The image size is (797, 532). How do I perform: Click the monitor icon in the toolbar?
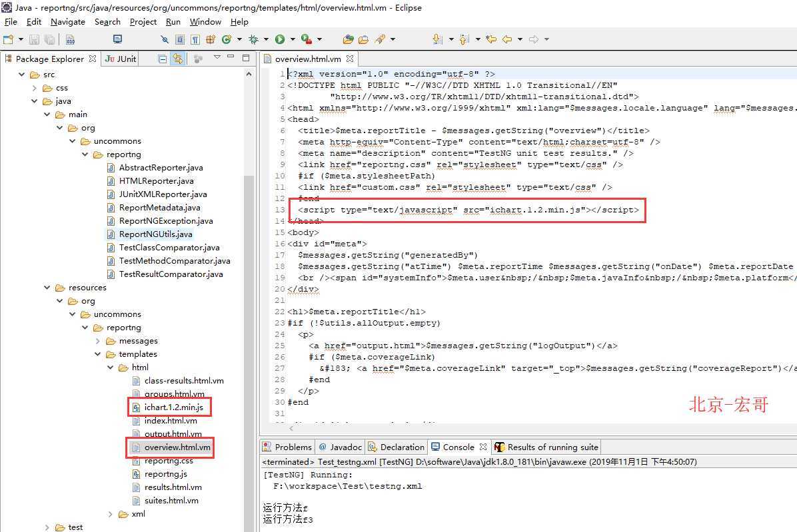117,39
